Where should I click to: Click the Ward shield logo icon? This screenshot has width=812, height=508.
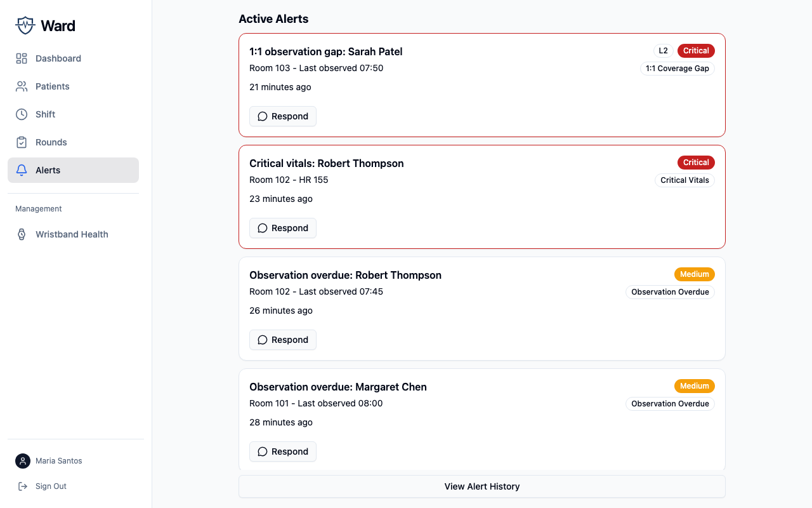click(25, 25)
